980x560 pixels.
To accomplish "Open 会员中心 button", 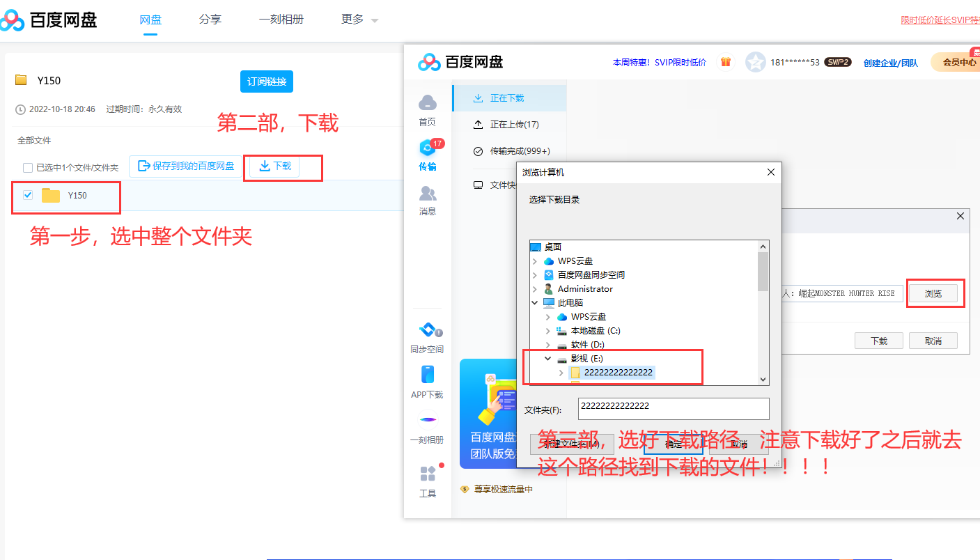I will click(955, 63).
